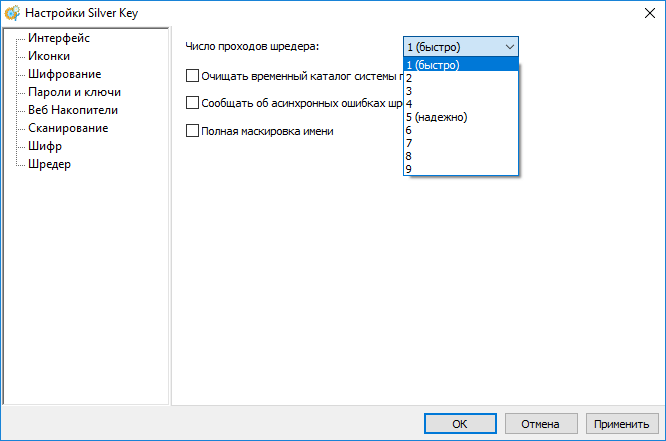
Task: Enable clearing the system temporary folder checkbox
Action: pos(193,75)
